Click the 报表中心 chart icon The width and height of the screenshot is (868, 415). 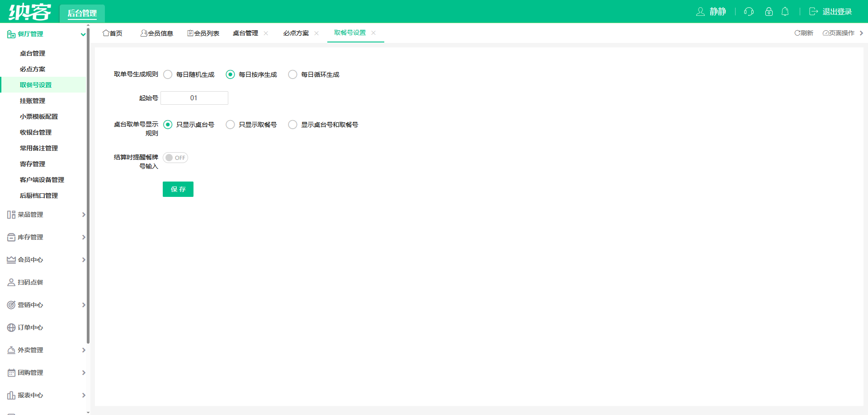click(x=11, y=395)
